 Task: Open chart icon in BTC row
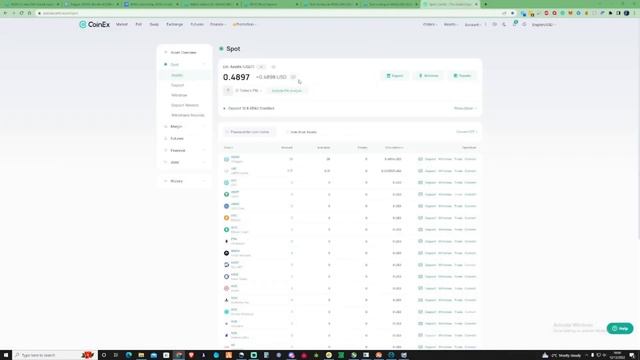(x=420, y=218)
